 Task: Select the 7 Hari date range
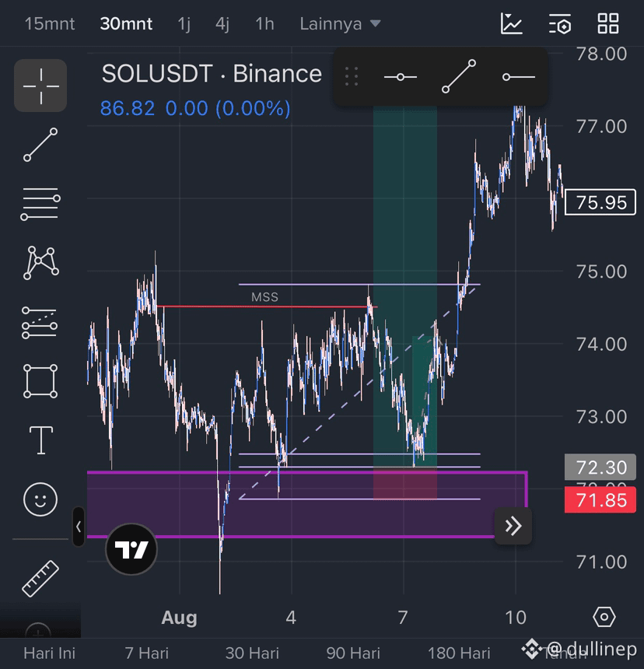pos(147,653)
